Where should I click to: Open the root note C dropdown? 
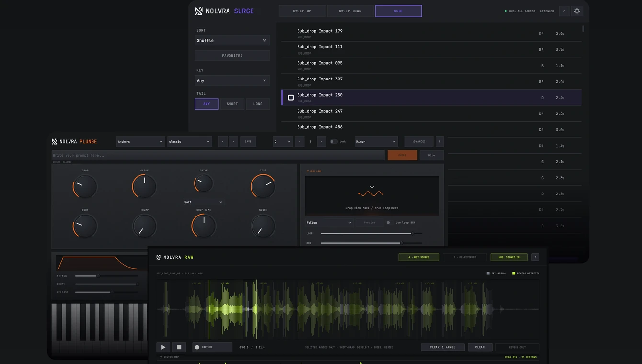pyautogui.click(x=283, y=141)
